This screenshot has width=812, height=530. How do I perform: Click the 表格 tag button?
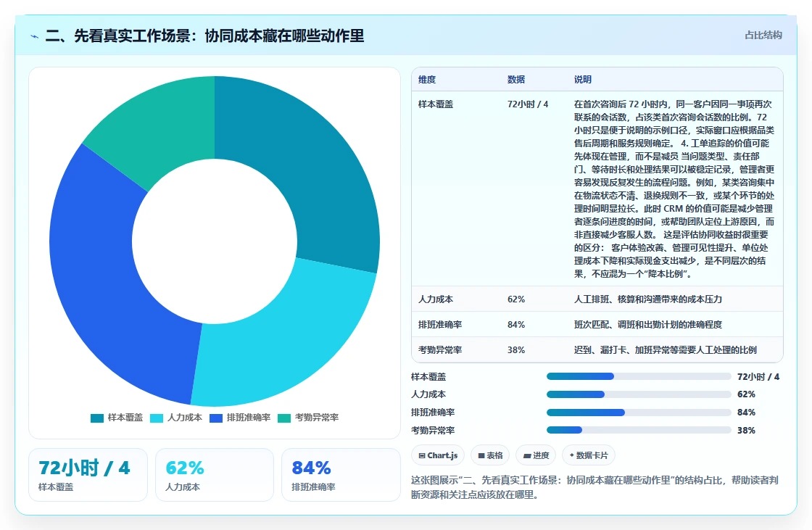pos(490,455)
